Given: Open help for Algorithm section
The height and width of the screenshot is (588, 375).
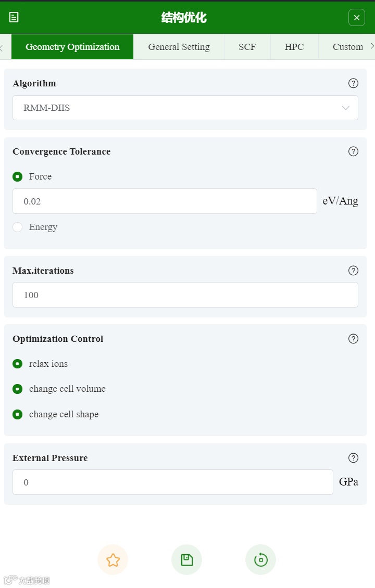Looking at the screenshot, I should (x=353, y=83).
